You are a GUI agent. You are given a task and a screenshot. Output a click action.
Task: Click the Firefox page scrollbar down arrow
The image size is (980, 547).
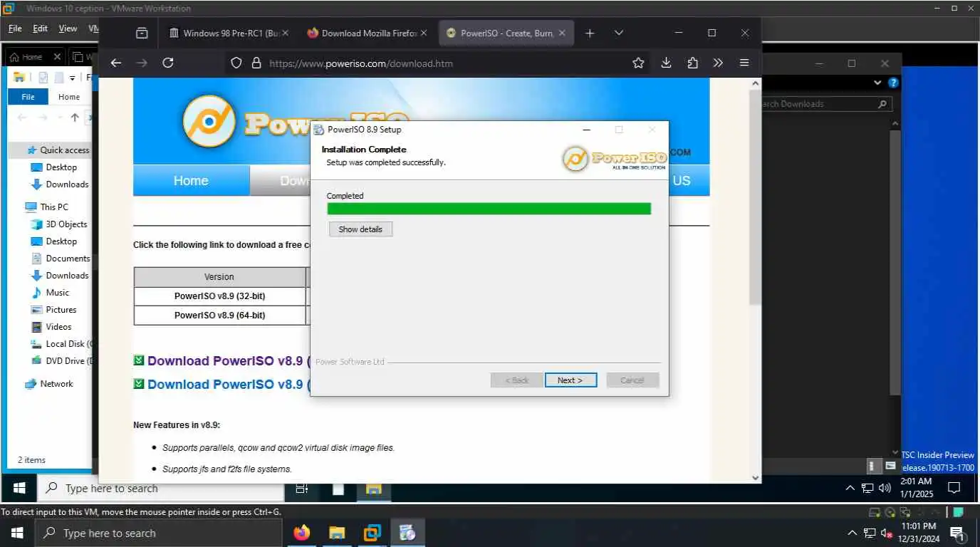755,478
